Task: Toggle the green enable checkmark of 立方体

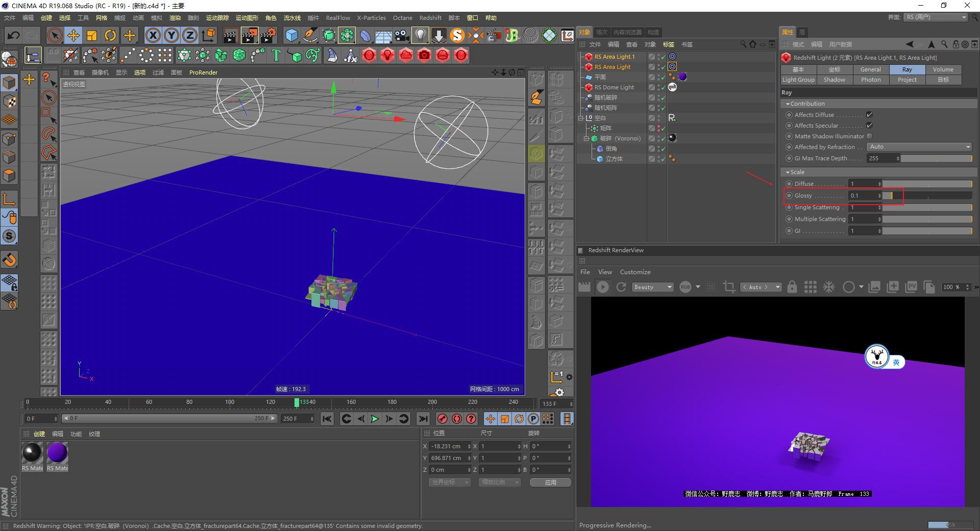Action: click(662, 159)
